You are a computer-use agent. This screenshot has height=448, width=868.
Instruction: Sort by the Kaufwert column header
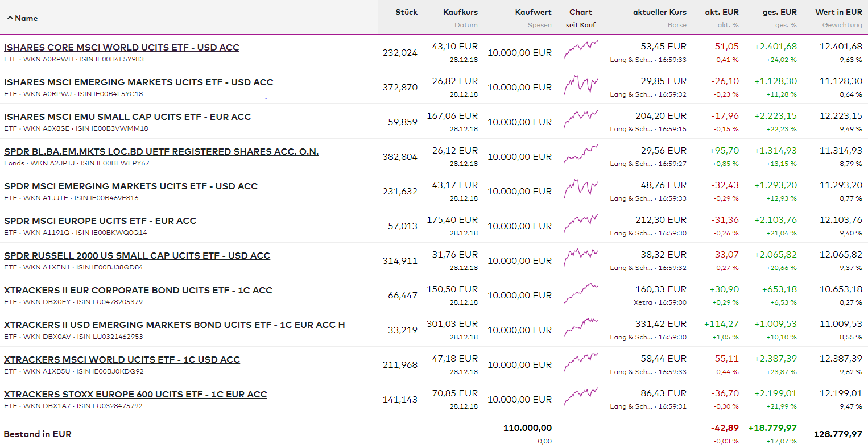533,12
